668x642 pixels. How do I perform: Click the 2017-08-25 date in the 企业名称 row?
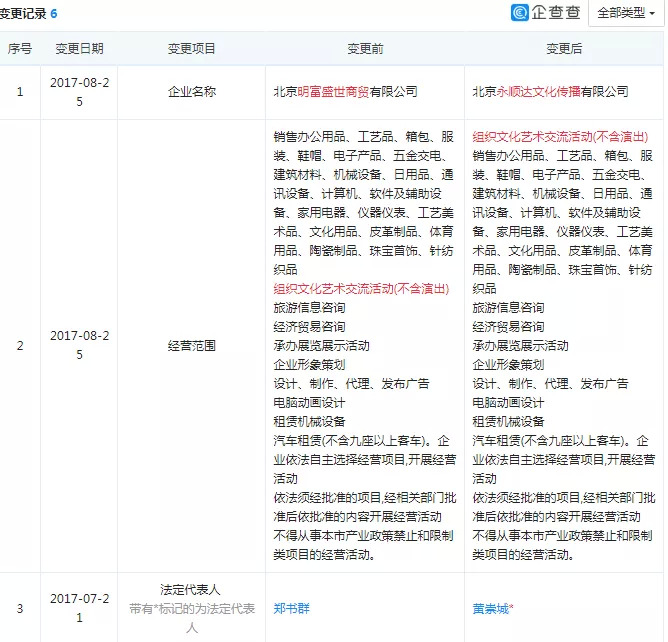77,91
